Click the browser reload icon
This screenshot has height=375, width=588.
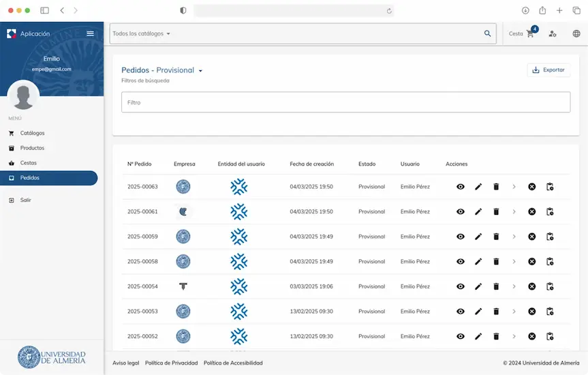[389, 11]
